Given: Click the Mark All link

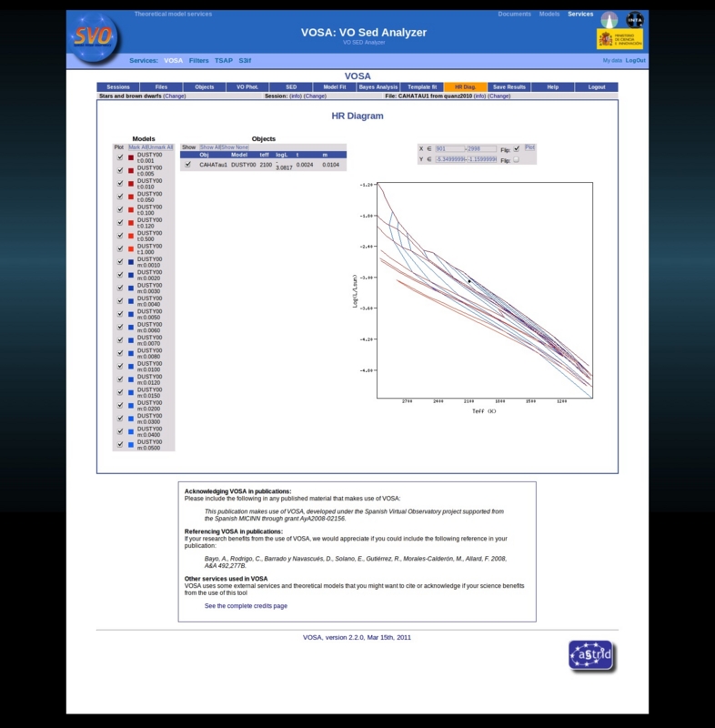Looking at the screenshot, I should [x=137, y=147].
